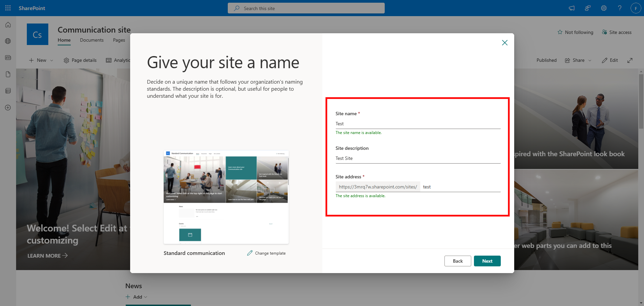Click the Create plus icon in sidebar
The width and height of the screenshot is (644, 306).
(8, 108)
